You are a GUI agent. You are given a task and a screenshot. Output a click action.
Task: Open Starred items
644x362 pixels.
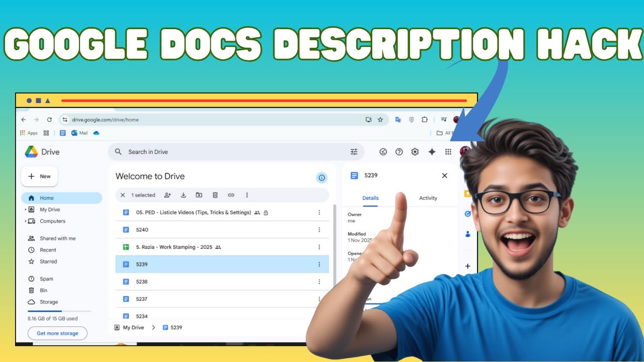pos(48,261)
